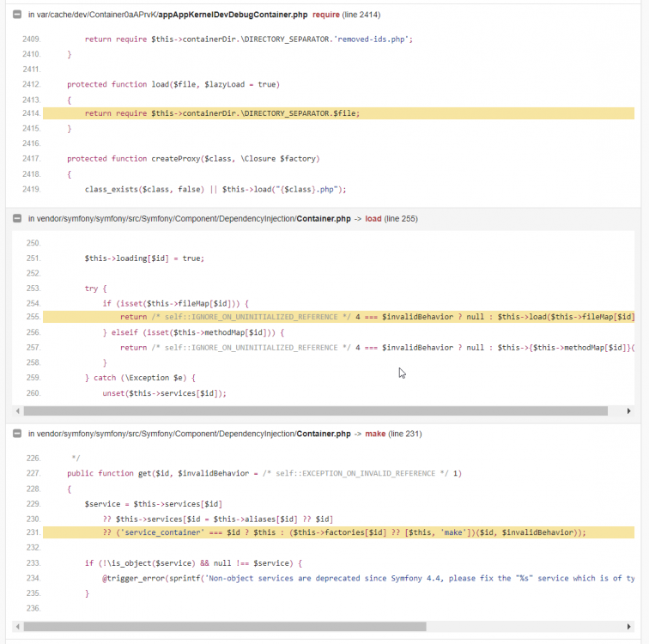The height and width of the screenshot is (644, 649).
Task: Click the '(line 255)' label
Action: point(401,218)
